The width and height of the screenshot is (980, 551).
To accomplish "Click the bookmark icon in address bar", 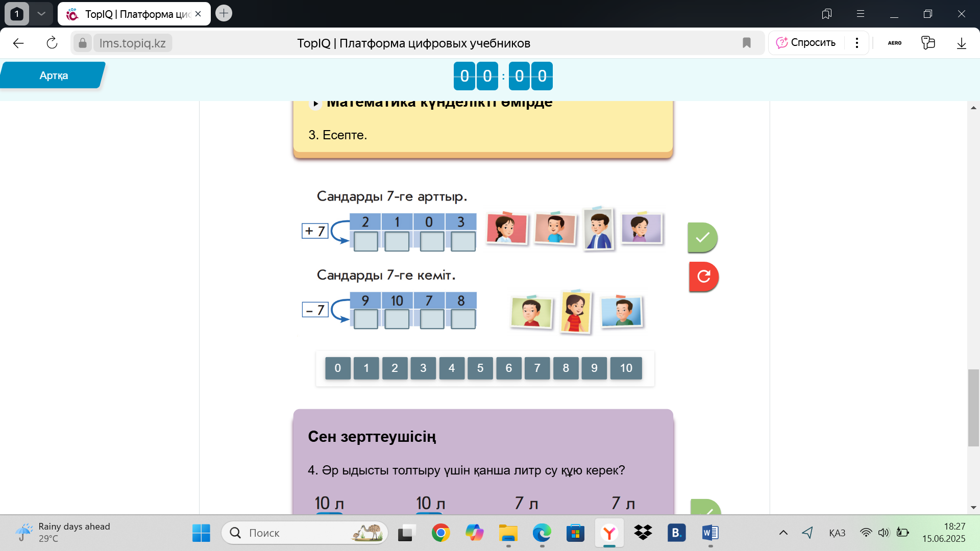I will 746,43.
